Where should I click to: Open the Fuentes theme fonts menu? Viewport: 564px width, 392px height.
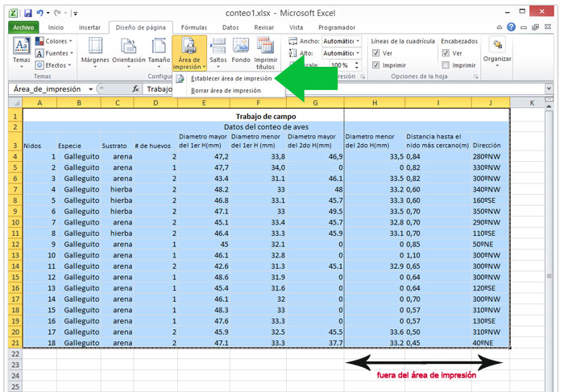54,53
